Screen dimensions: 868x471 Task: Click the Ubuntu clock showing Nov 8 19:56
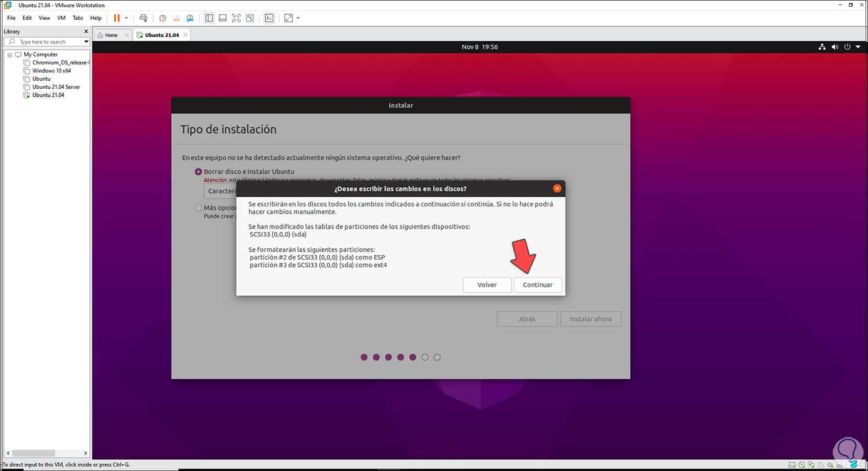click(480, 47)
